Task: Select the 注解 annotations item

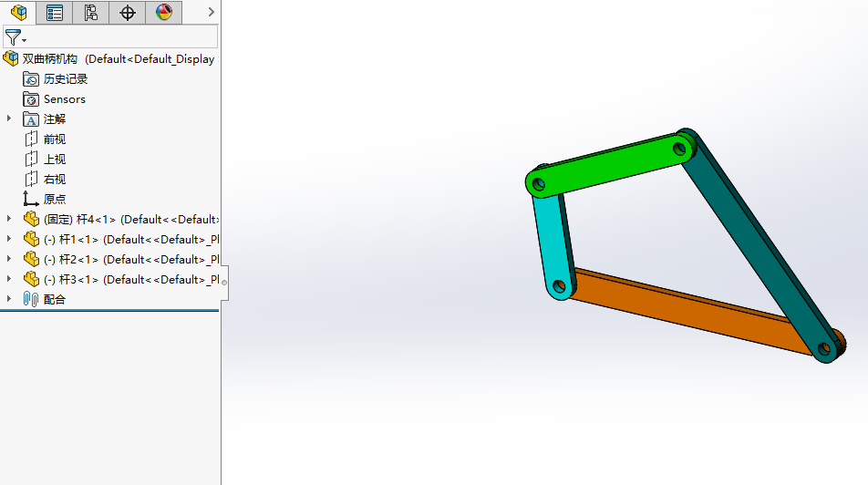Action: tap(55, 119)
